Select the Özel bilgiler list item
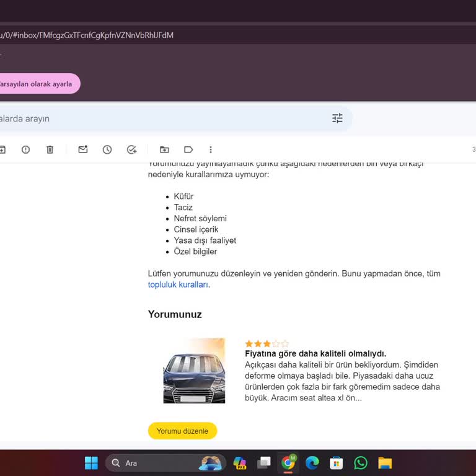Viewport: 476px width, 476px height. [195, 252]
